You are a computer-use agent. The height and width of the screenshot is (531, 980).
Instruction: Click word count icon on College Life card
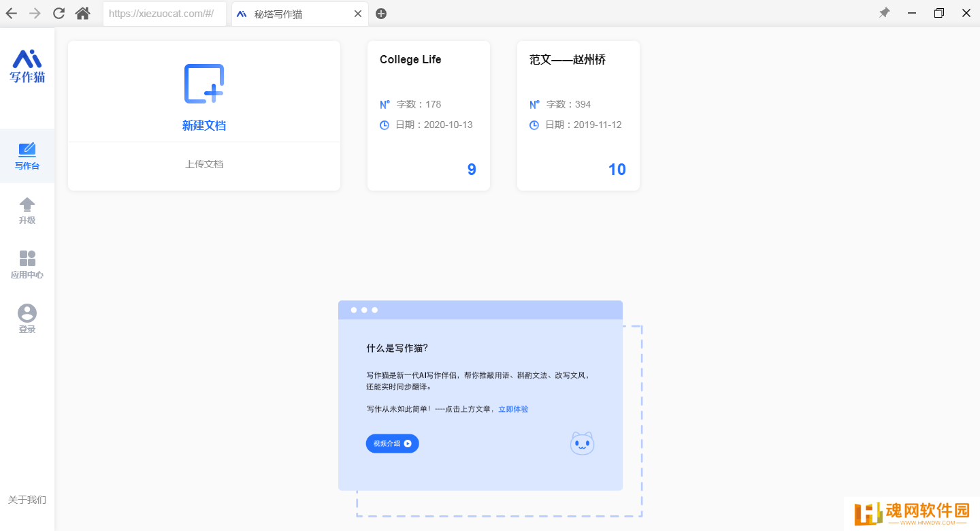(385, 104)
